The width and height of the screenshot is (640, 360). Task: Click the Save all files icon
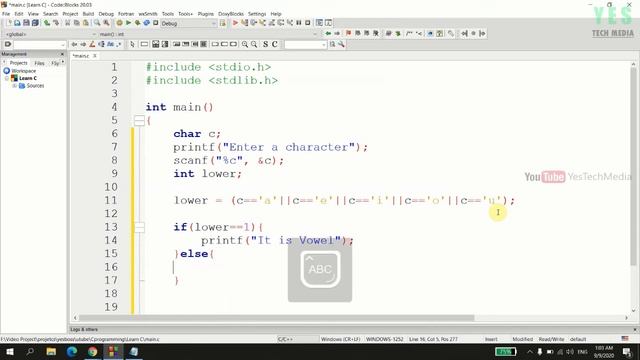(x=36, y=23)
